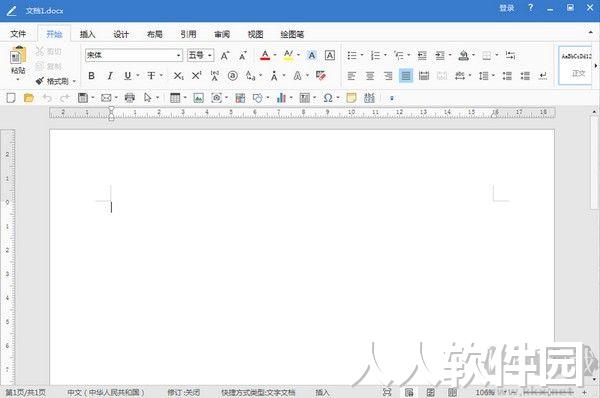Click the decrease indent icon
Screen dimensions: 600x398
point(422,56)
